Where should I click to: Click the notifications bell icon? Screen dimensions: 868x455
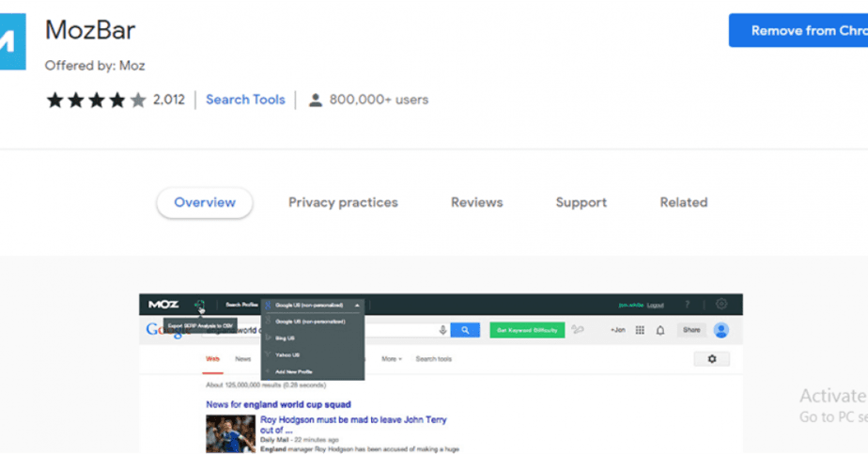tap(660, 330)
